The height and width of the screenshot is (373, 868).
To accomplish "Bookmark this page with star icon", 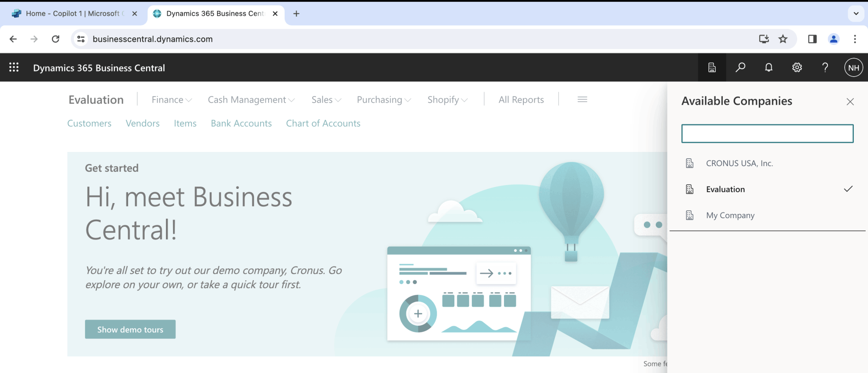I will (783, 39).
